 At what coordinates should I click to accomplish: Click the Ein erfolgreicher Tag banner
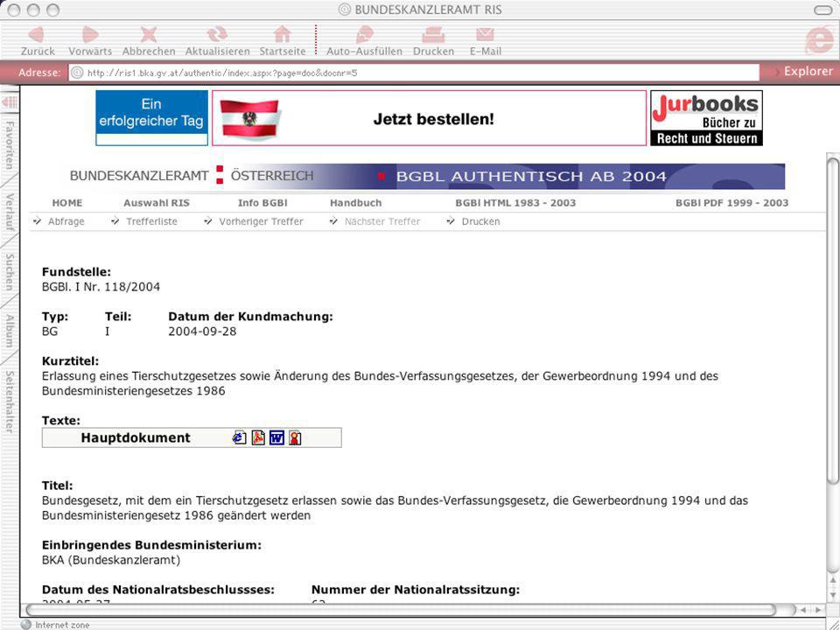(151, 118)
